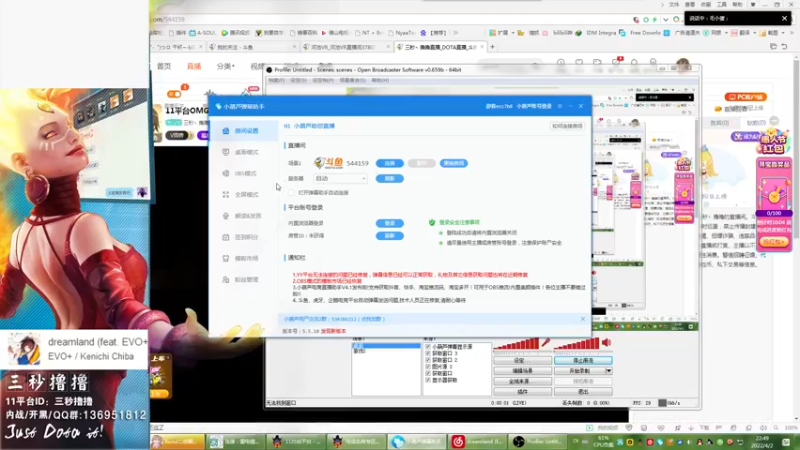
Task: Toggle the 小葫芦弹幕 source checkbox in OBS
Action: coord(428,347)
